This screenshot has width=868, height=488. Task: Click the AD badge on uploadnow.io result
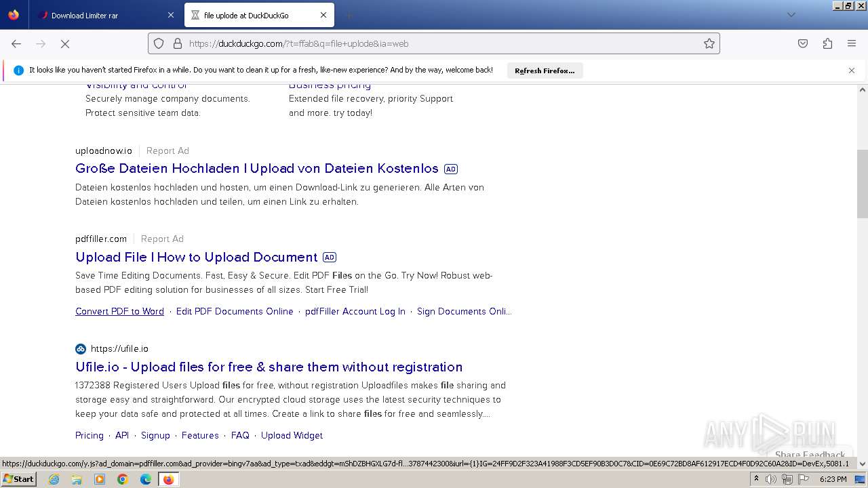[x=450, y=169]
